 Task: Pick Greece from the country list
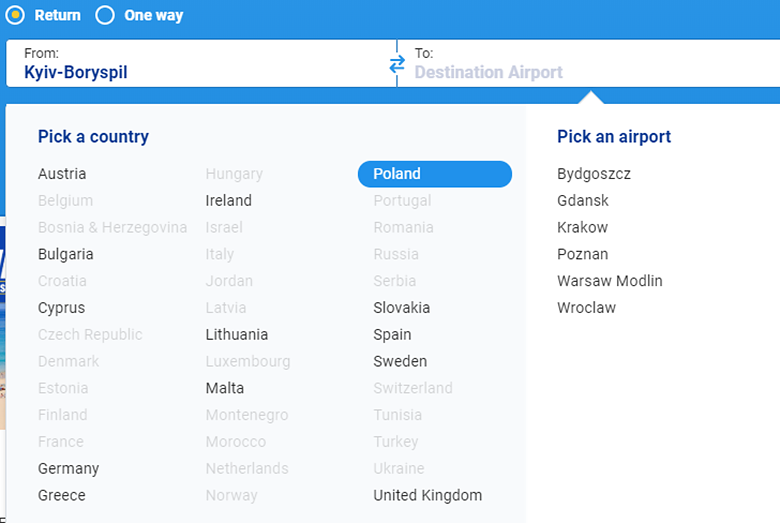click(62, 496)
